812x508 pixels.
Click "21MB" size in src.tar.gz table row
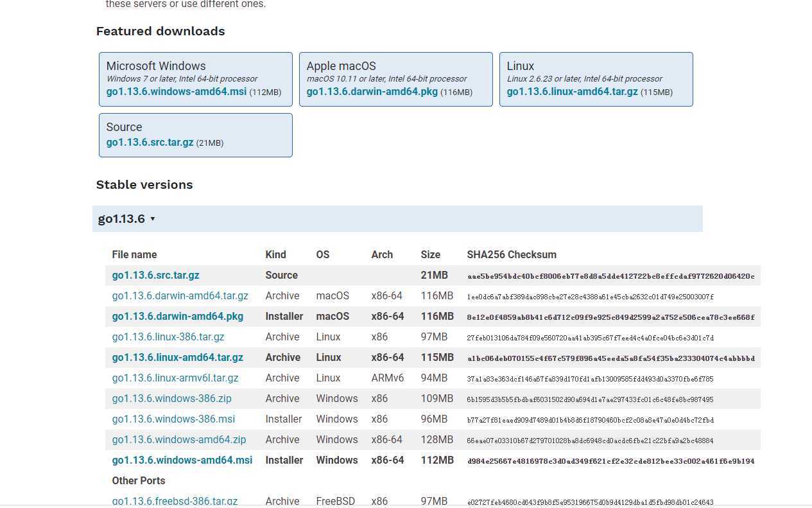click(x=435, y=276)
